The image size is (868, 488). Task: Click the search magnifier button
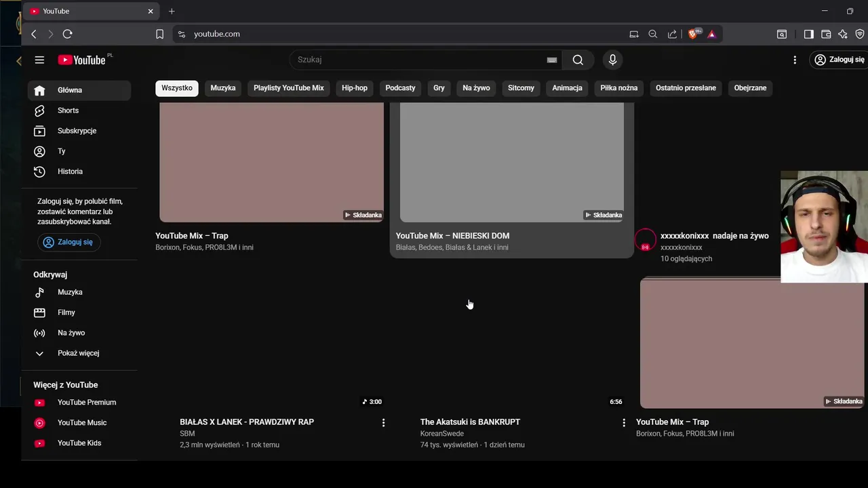(578, 60)
